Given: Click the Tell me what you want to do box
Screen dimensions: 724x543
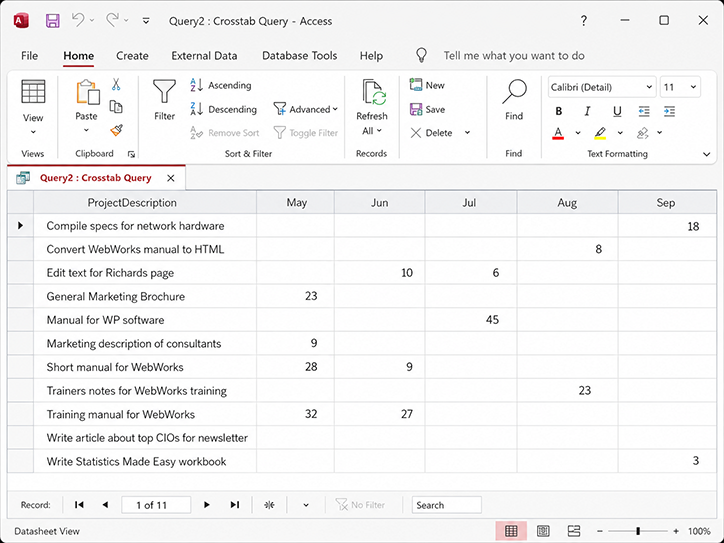Looking at the screenshot, I should tap(514, 56).
